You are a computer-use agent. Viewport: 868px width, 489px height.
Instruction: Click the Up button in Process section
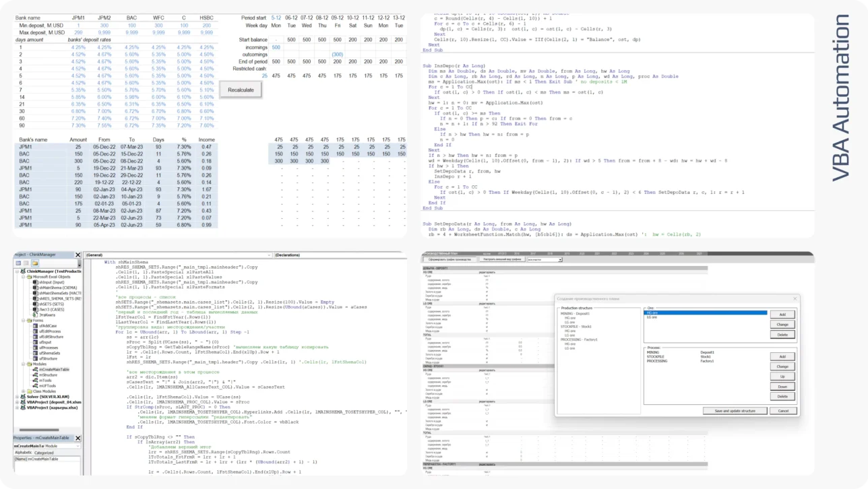click(x=782, y=377)
